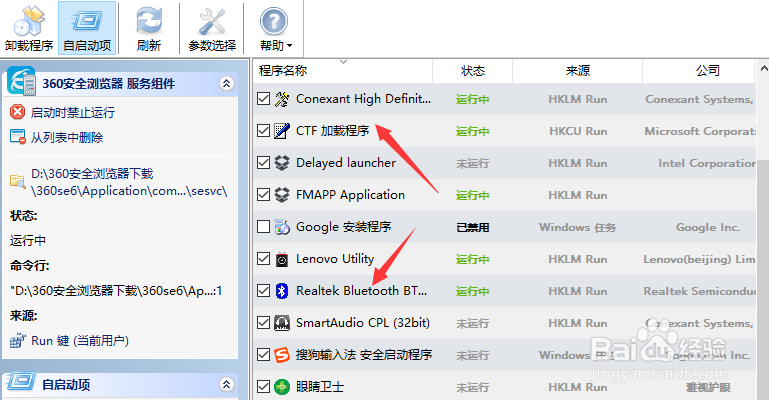Click the 自启动项 section header icon
This screenshot has height=400, width=769.
coord(21,382)
